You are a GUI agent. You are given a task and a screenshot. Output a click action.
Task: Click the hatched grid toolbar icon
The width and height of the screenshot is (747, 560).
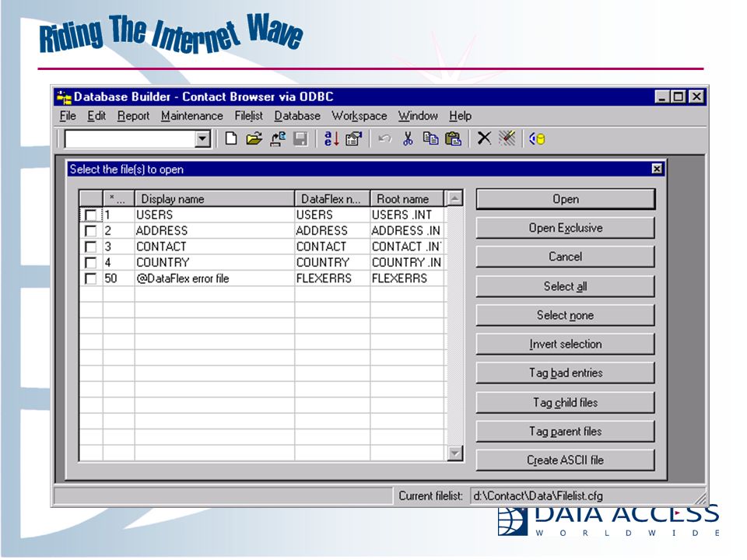tap(507, 138)
